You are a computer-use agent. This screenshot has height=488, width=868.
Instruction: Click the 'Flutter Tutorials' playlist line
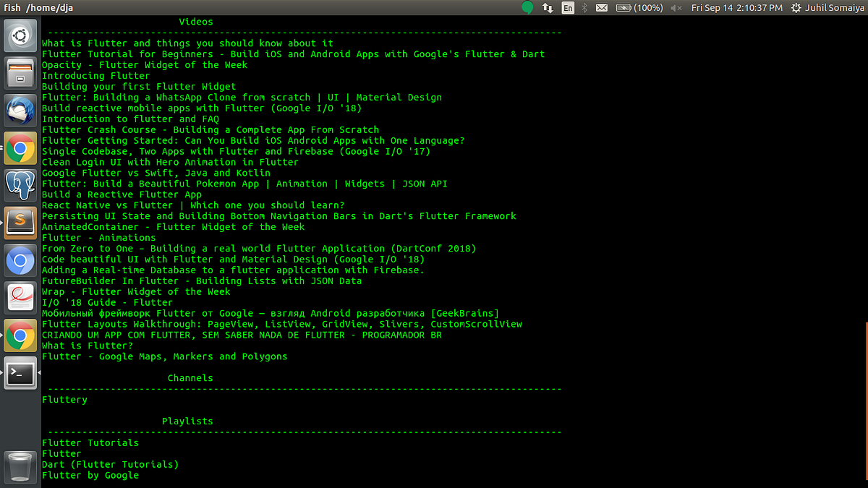click(x=90, y=443)
